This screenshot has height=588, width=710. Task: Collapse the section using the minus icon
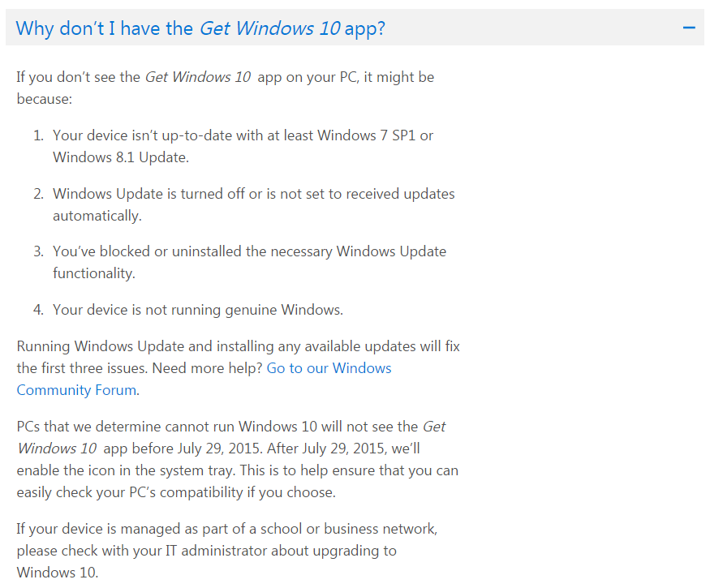[x=689, y=28]
